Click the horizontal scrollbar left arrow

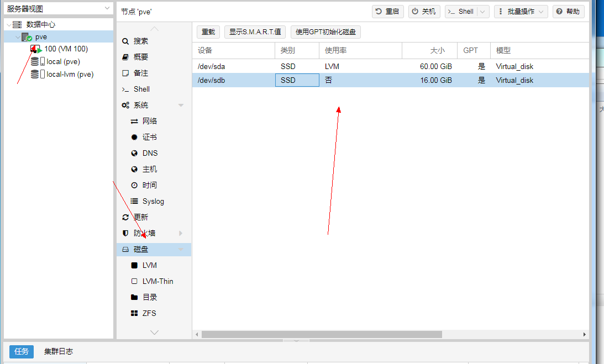coord(197,334)
